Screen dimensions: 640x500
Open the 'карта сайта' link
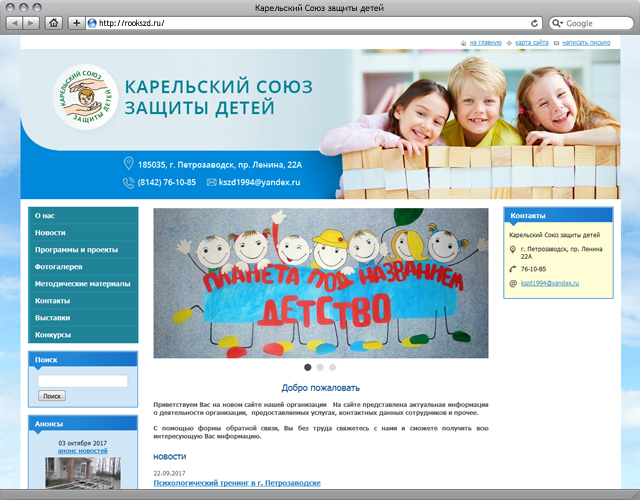(531, 42)
